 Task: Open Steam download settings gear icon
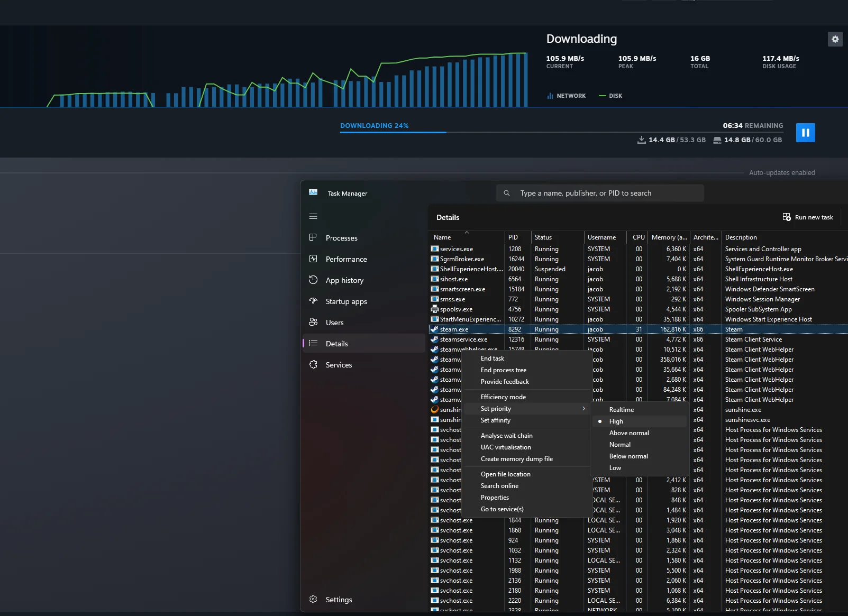coord(835,39)
